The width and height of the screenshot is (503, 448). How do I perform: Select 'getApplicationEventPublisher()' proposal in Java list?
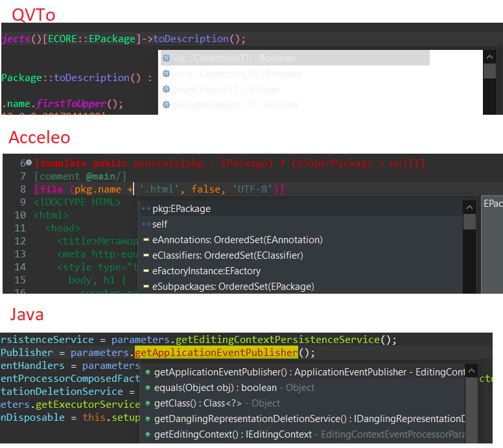[x=303, y=372]
